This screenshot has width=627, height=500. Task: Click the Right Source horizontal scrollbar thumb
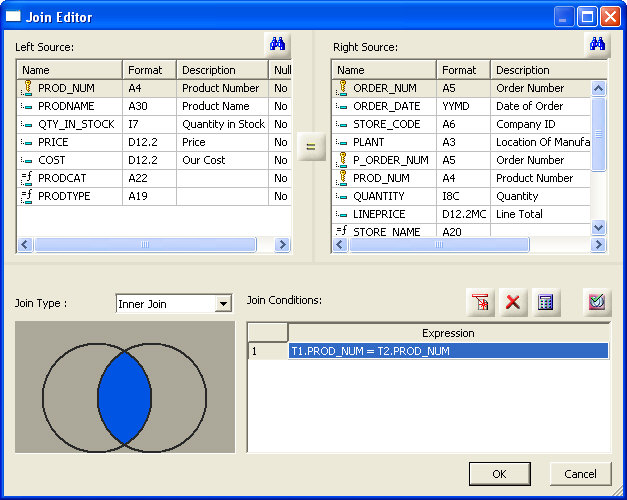pos(439,244)
